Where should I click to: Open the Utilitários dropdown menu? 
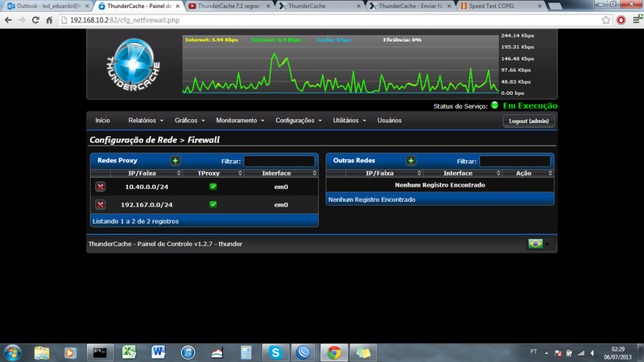tap(349, 120)
